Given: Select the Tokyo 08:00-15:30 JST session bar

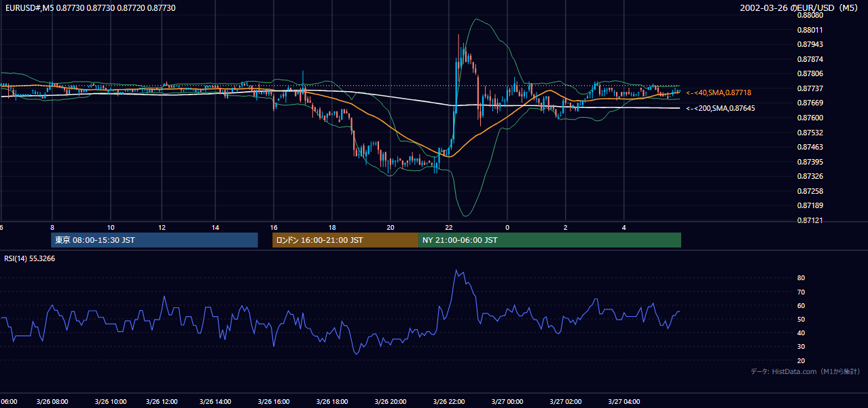Looking at the screenshot, I should point(155,240).
